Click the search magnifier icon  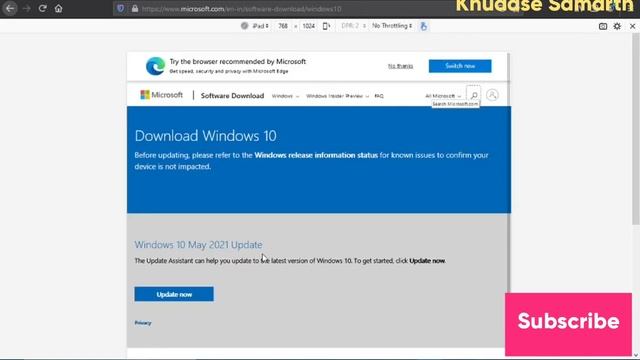pyautogui.click(x=473, y=95)
